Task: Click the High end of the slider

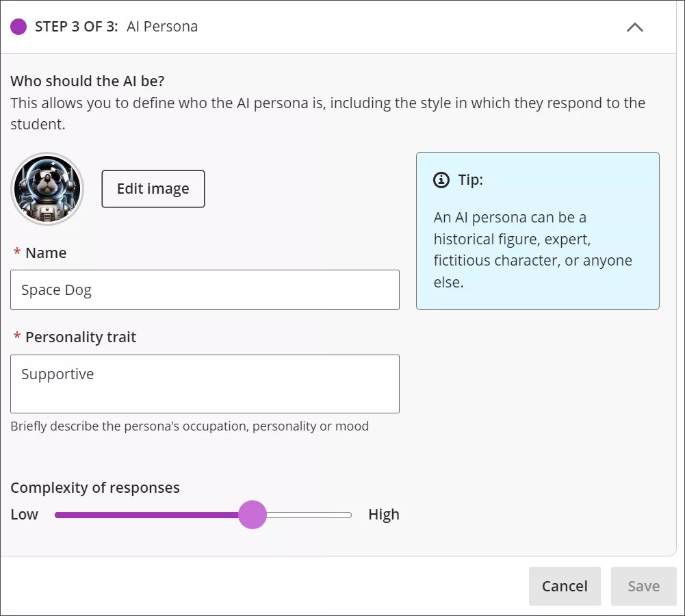Action: pos(383,514)
